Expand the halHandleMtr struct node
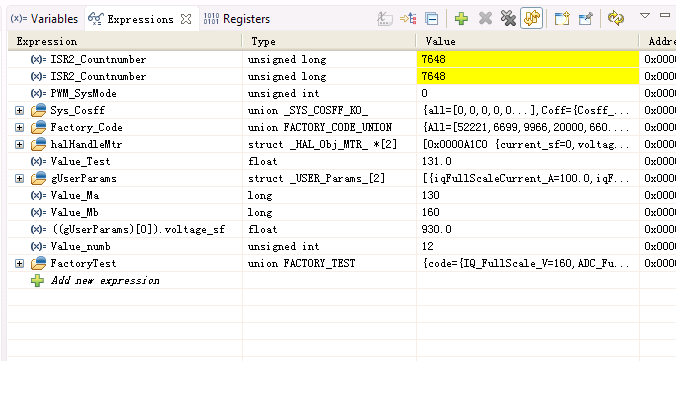This screenshot has width=676, height=400. pyautogui.click(x=19, y=144)
